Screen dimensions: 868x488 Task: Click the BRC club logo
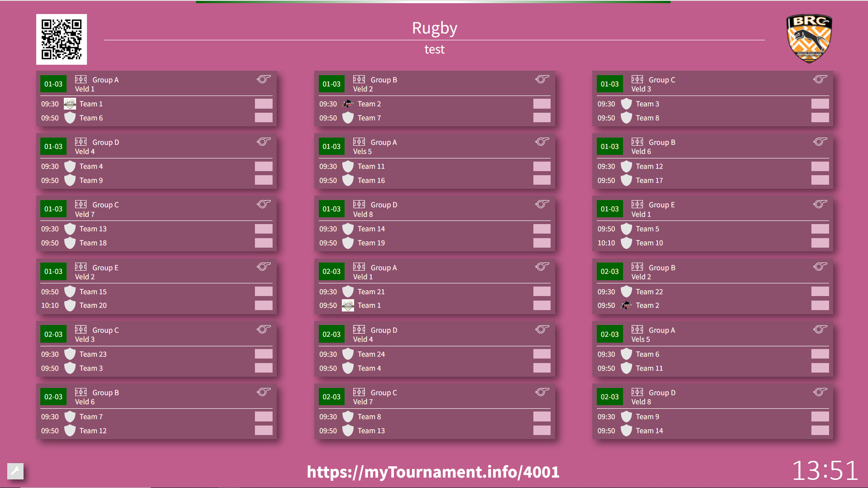[x=809, y=38]
